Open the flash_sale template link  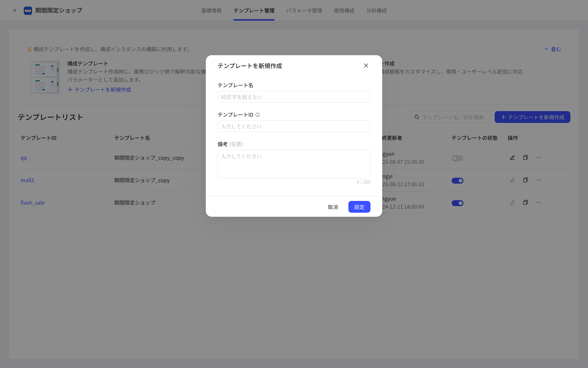pyautogui.click(x=33, y=203)
